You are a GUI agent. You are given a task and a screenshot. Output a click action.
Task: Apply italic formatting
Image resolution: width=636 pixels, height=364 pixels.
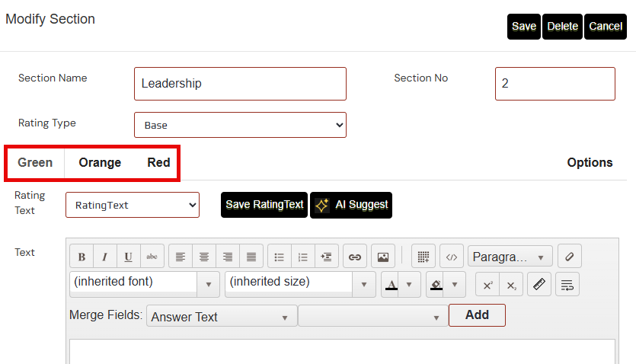click(105, 257)
